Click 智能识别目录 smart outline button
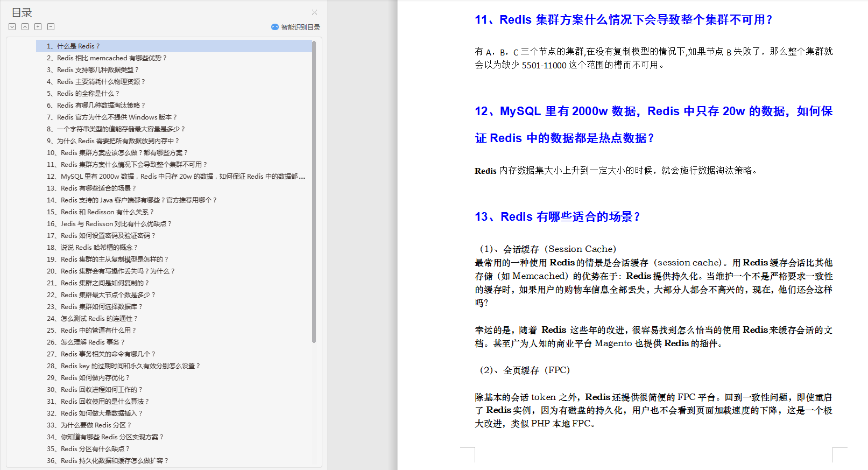Screen dimensions: 868x470 click(295, 27)
